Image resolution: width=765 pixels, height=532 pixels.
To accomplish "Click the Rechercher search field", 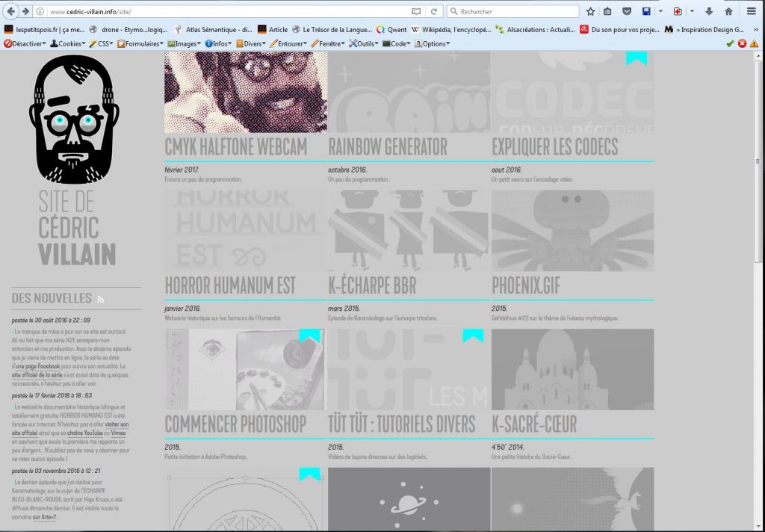I will (515, 11).
